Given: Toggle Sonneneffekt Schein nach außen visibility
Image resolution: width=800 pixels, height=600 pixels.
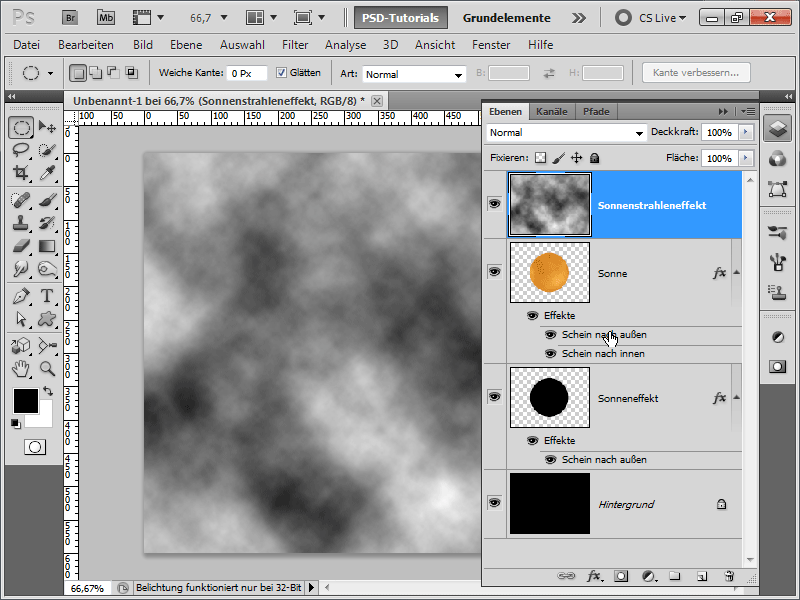Looking at the screenshot, I should click(x=551, y=460).
